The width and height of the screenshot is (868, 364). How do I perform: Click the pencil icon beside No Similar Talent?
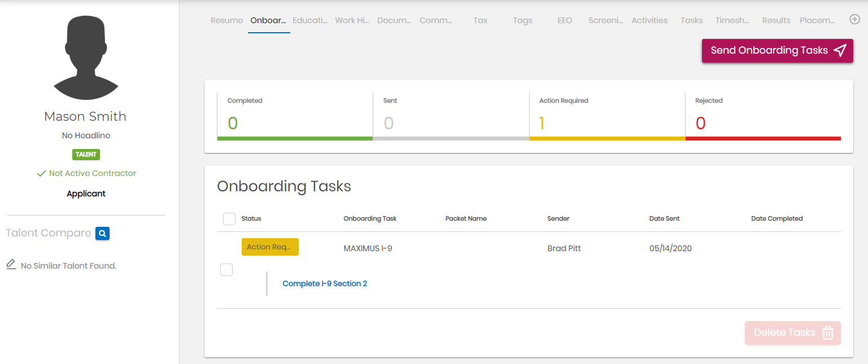click(11, 264)
